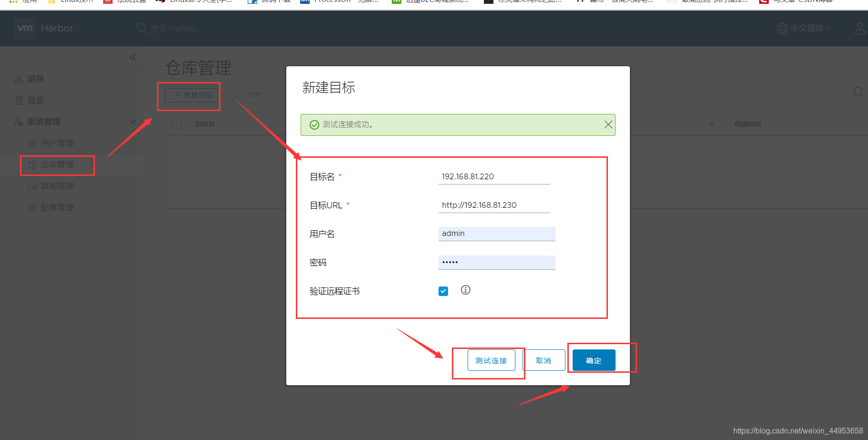This screenshot has height=440, width=868.
Task: Click the 取消 button
Action: [x=544, y=360]
